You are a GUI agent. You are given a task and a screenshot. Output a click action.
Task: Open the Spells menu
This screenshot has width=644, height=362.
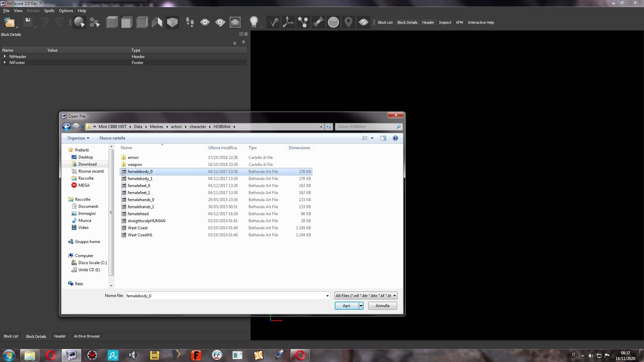pos(49,11)
